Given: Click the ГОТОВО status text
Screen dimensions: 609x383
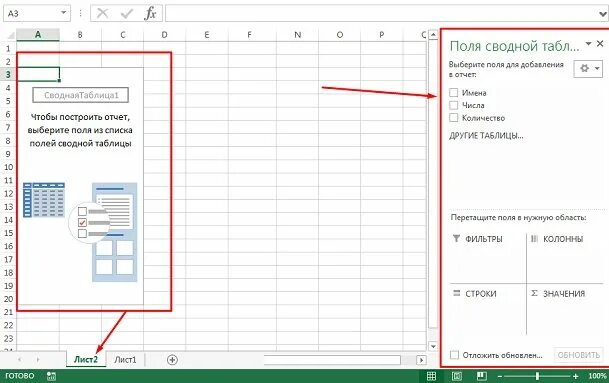Looking at the screenshot, I should coord(20,376).
